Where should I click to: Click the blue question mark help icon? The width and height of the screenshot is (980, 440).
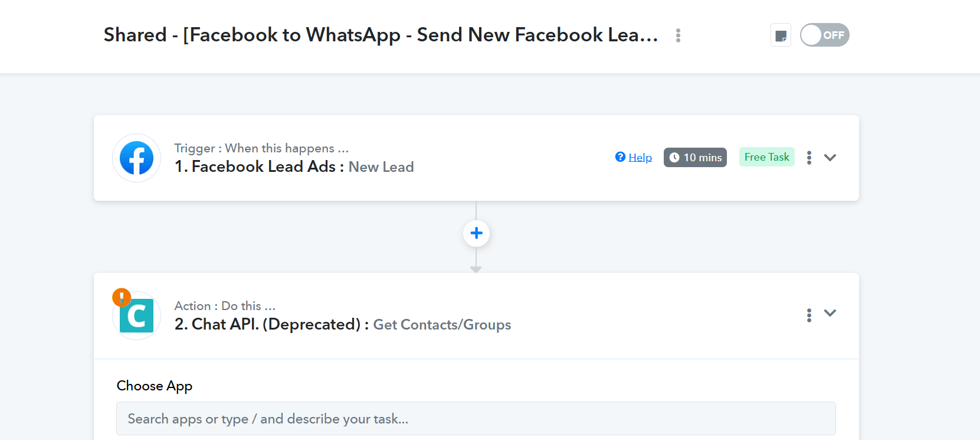pos(620,157)
